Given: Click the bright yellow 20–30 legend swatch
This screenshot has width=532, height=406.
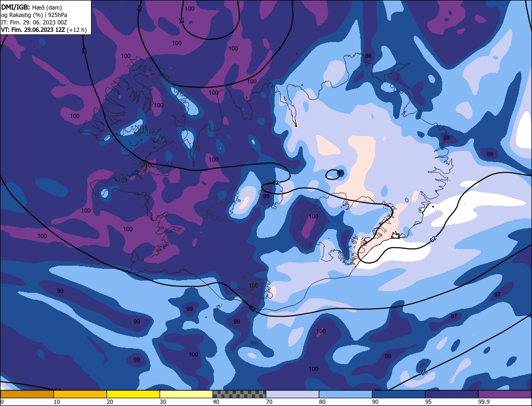Looking at the screenshot, I should [133, 394].
